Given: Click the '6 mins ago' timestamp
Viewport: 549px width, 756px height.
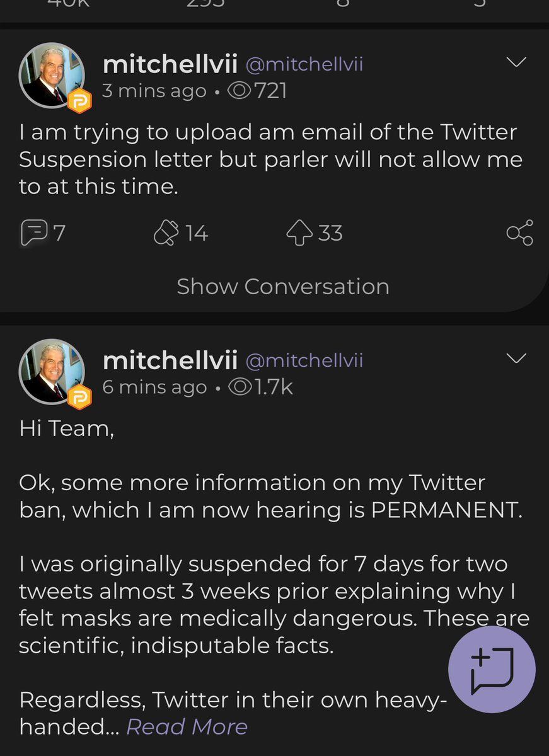Looking at the screenshot, I should (x=154, y=387).
